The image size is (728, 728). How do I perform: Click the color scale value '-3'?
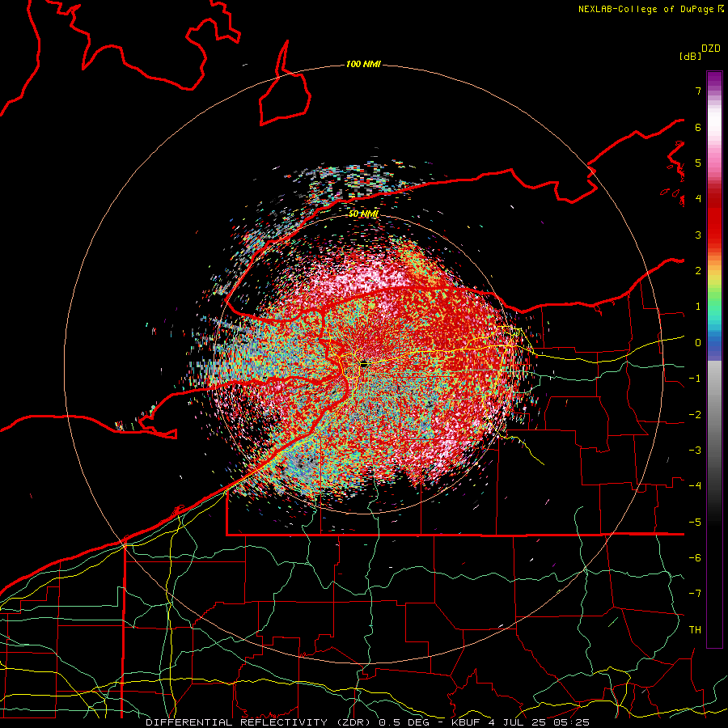[695, 451]
